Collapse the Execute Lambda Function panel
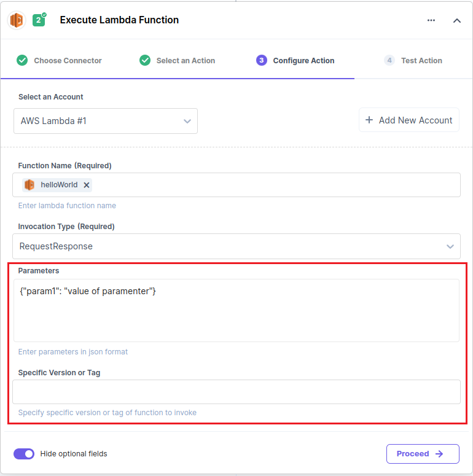The image size is (473, 476). (x=456, y=20)
